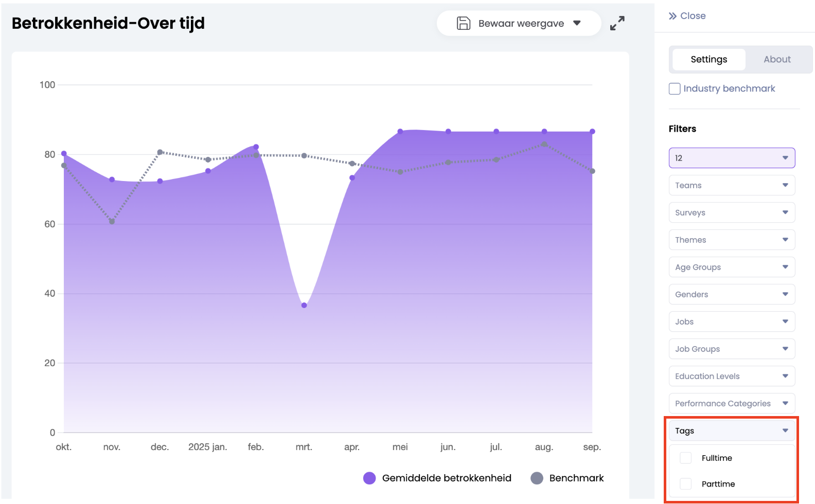Switch to the About tab
Screen dimensions: 815x504
776,59
